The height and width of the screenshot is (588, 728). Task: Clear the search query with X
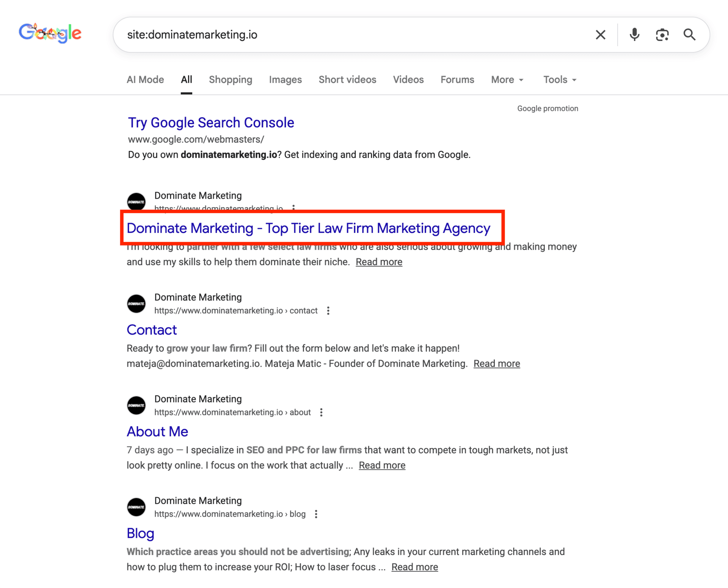tap(600, 35)
